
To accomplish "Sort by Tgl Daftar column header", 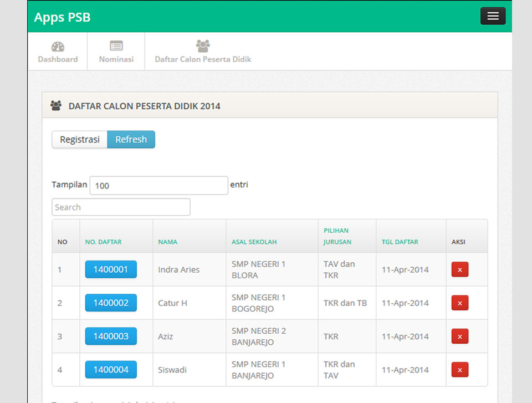I will (400, 242).
